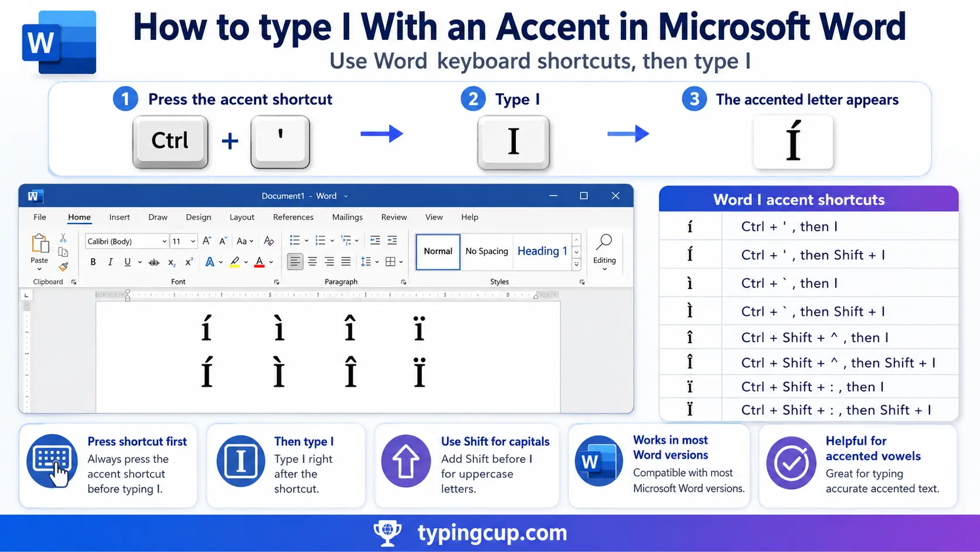Switch to the Design tab
The image size is (980, 552).
[199, 217]
